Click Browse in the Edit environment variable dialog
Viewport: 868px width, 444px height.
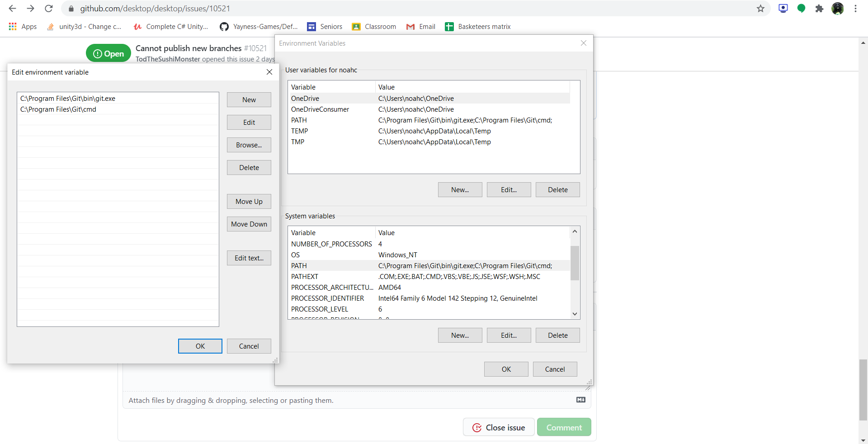[x=249, y=145]
